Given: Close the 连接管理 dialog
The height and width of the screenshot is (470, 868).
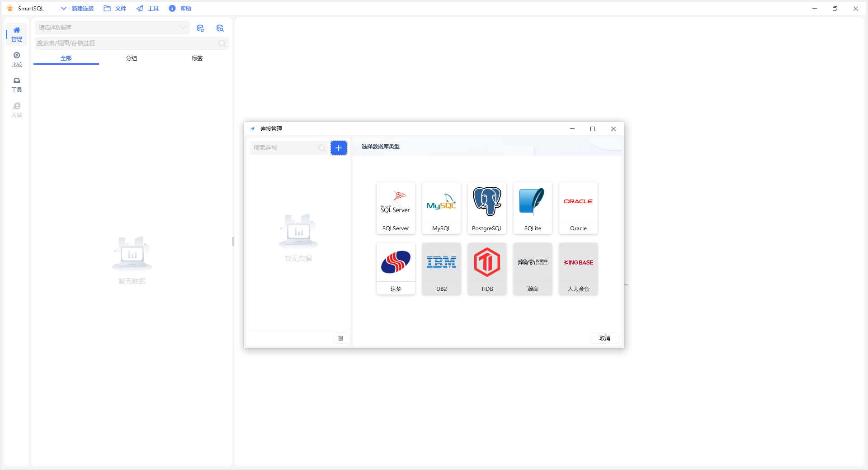Looking at the screenshot, I should tap(613, 129).
